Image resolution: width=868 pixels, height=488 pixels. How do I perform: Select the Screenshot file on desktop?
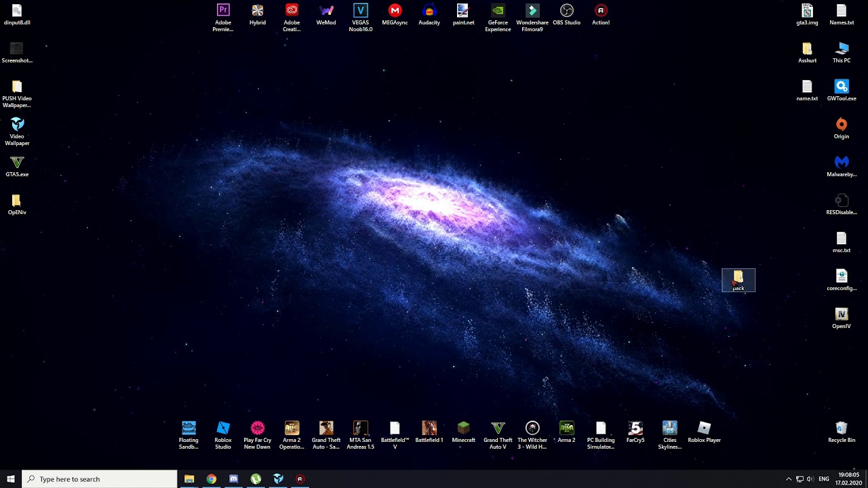click(17, 53)
